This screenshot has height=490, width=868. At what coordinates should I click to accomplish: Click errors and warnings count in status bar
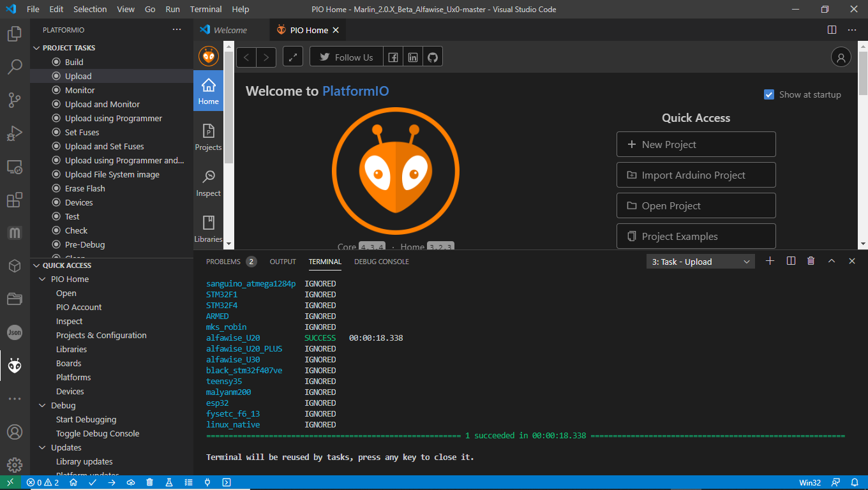(43, 482)
